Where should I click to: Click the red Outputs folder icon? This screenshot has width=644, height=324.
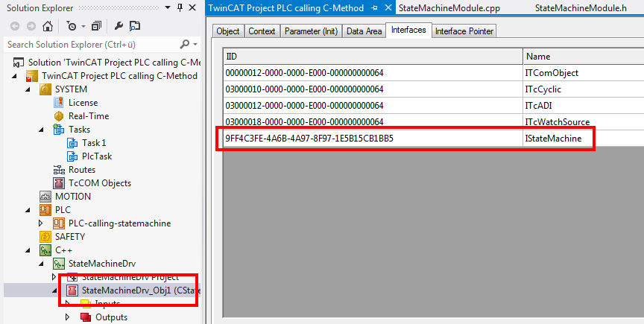tap(86, 317)
